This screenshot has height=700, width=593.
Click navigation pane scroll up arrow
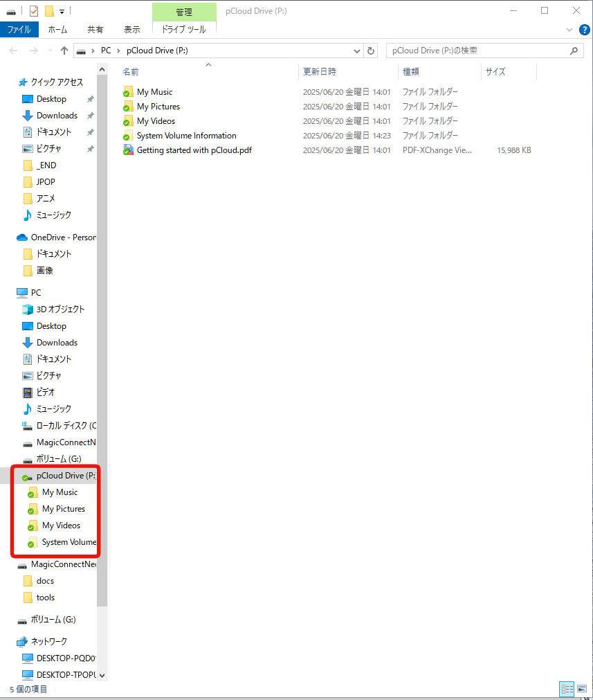click(102, 69)
